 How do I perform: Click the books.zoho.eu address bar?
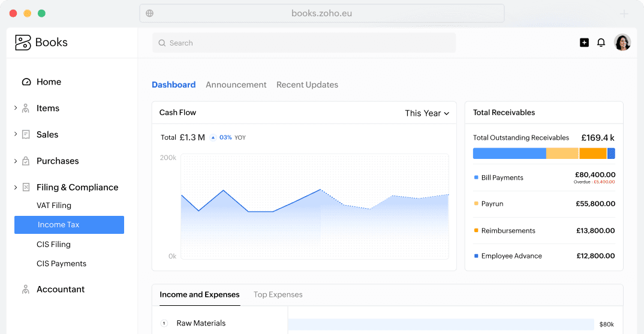(321, 13)
